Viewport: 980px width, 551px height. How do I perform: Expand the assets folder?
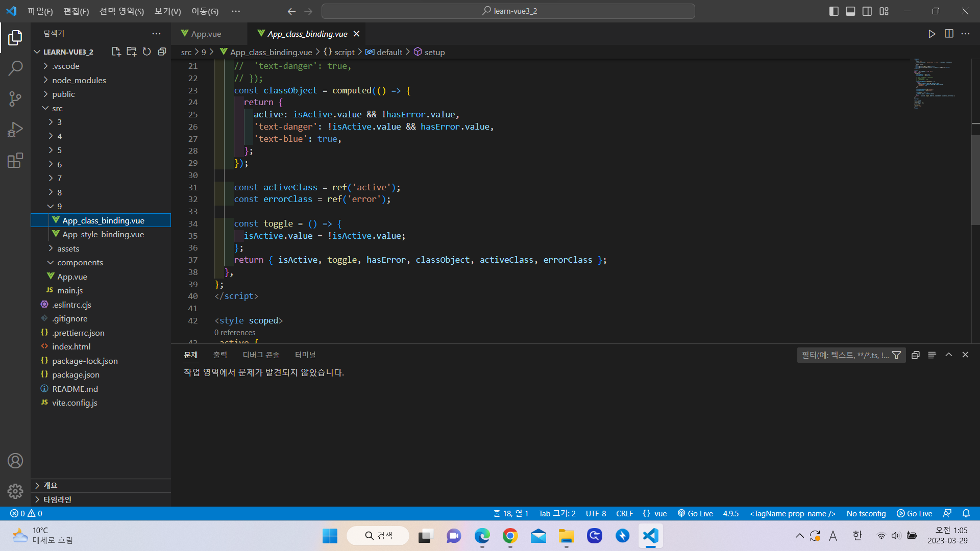101,248
